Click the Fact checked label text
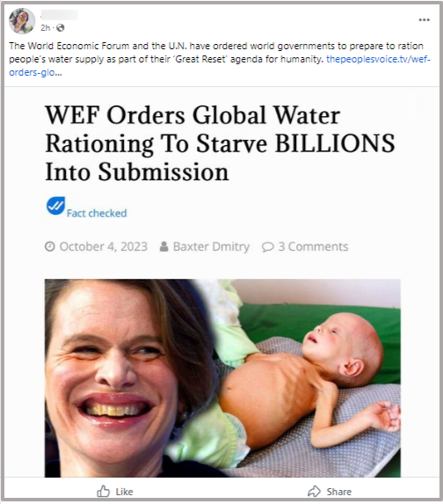The width and height of the screenshot is (443, 504). [x=97, y=213]
